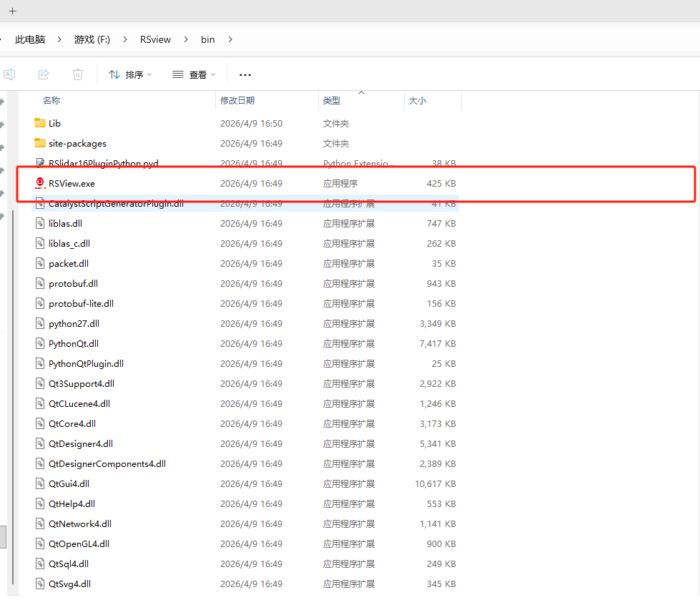Select the RSView.exe application icon

point(40,183)
